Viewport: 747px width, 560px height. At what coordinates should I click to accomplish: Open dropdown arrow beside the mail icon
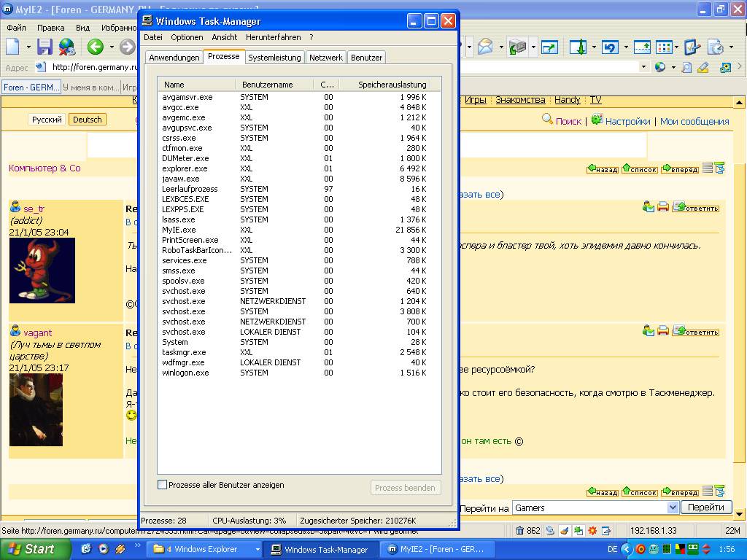pyautogui.click(x=500, y=47)
